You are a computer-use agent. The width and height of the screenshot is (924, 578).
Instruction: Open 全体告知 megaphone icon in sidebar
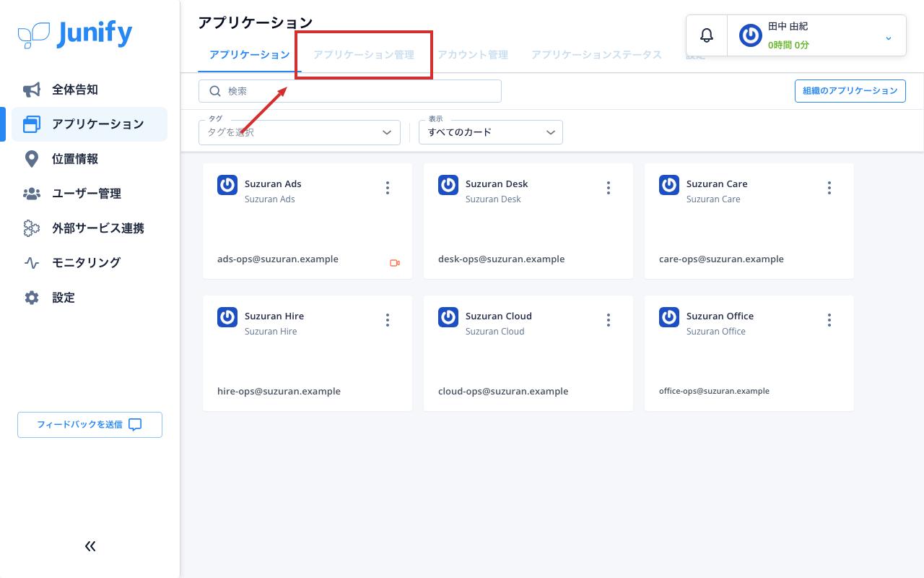click(x=32, y=90)
